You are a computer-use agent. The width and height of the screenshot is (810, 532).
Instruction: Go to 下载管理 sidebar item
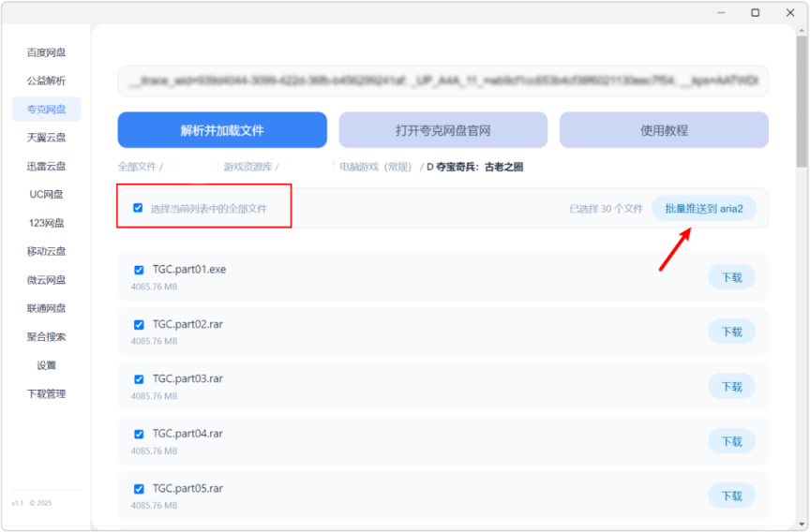pyautogui.click(x=46, y=393)
